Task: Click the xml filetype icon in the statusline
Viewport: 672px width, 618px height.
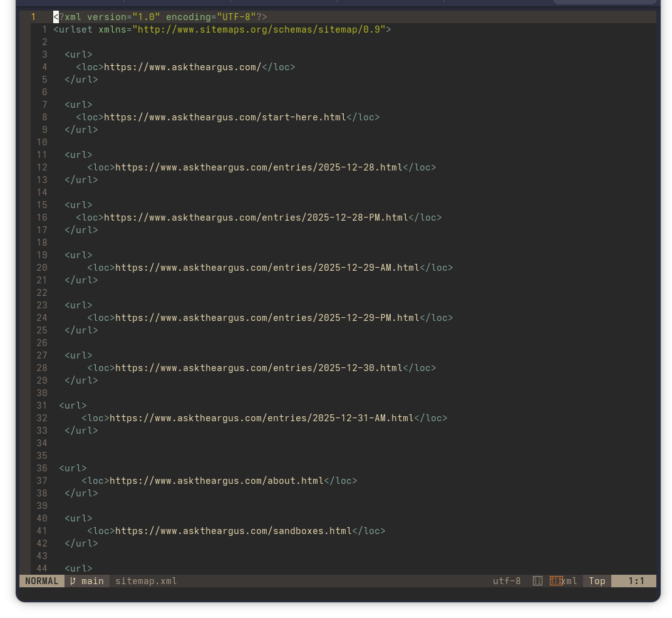Action: click(x=557, y=581)
